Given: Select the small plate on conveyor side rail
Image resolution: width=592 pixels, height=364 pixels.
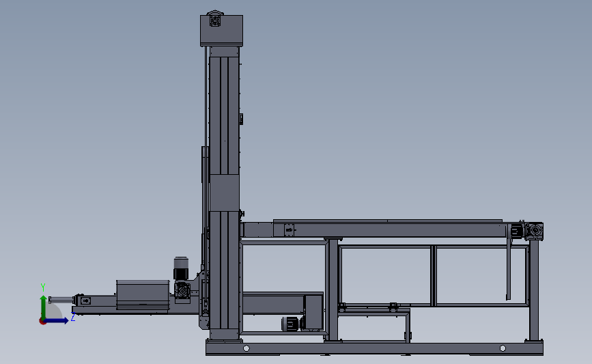Looking at the screenshot, I should 289,230.
